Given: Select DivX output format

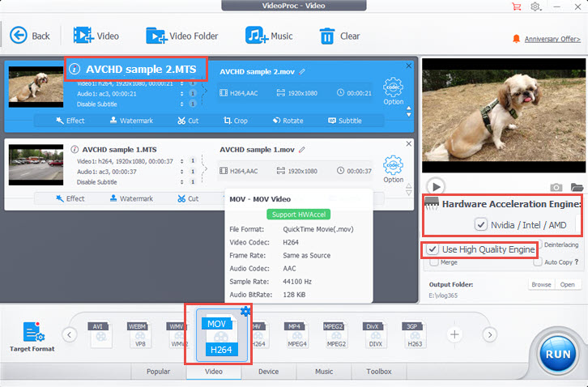Looking at the screenshot, I should pos(375,334).
